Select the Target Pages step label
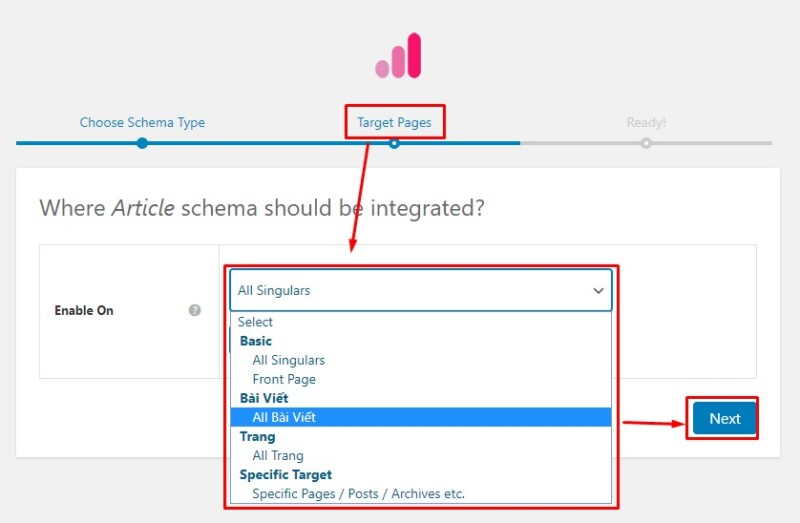800x523 pixels. coord(394,123)
